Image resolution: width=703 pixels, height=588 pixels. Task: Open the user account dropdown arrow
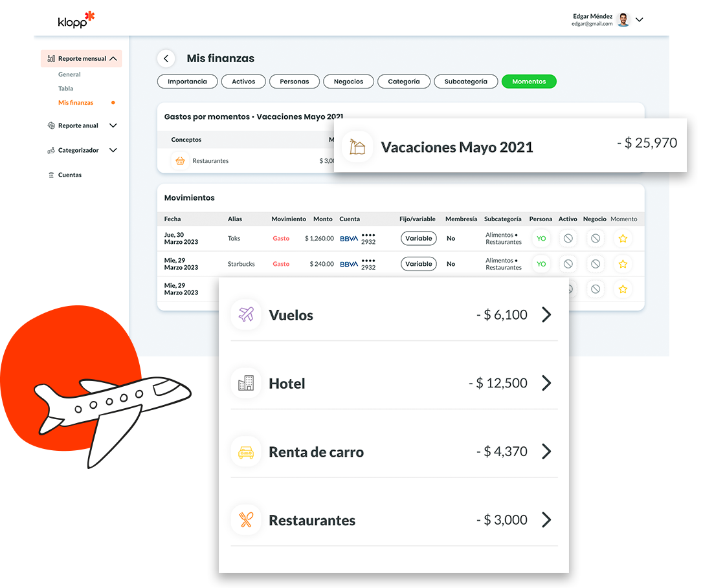click(640, 20)
